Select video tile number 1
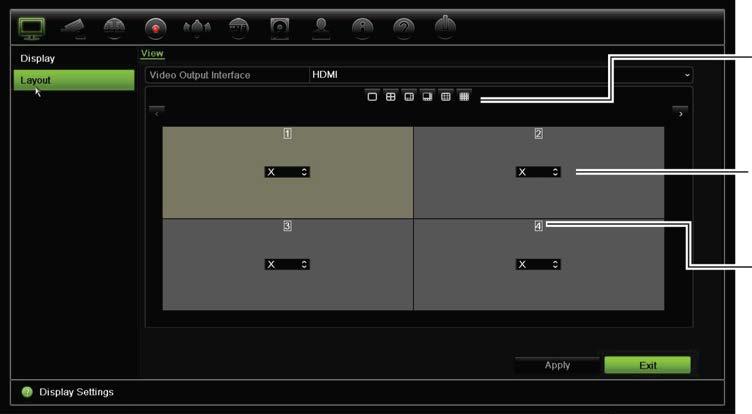The height and width of the screenshot is (414, 752). [x=288, y=173]
